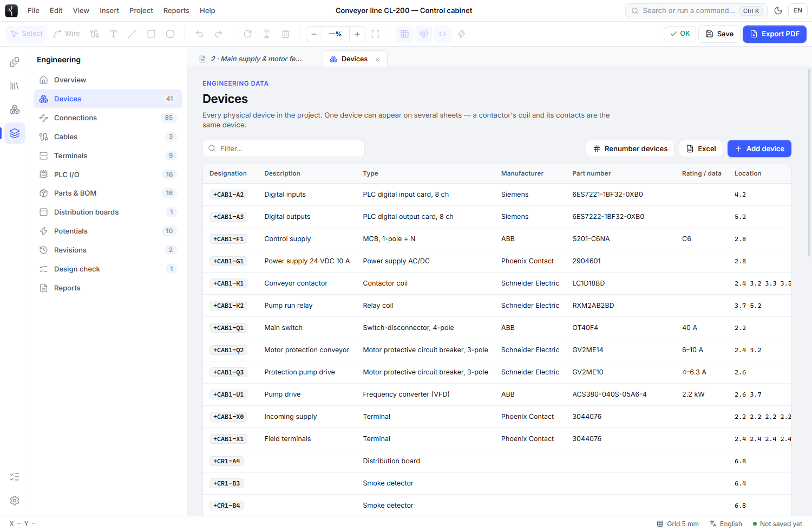Click the rotate icon in the toolbar
This screenshot has height=531, width=812.
tap(247, 34)
